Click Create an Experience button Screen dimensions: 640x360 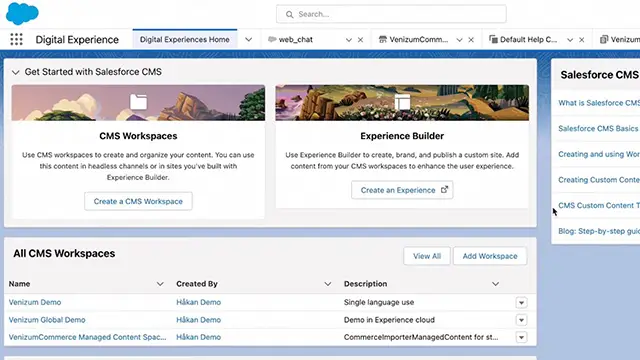coord(402,190)
